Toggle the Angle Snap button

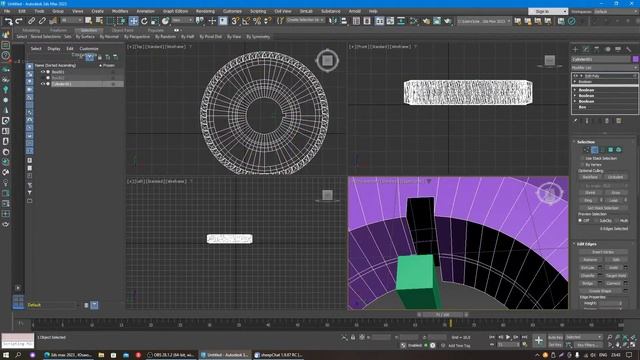[x=246, y=21]
